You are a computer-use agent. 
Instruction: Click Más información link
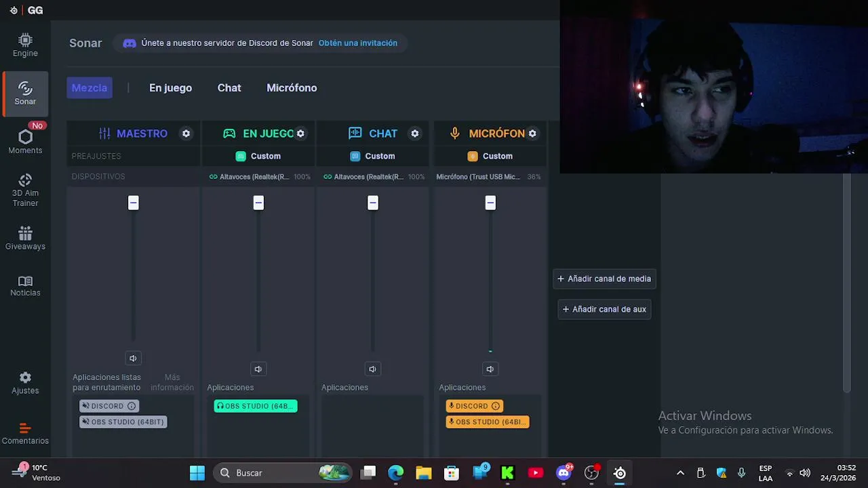click(172, 382)
